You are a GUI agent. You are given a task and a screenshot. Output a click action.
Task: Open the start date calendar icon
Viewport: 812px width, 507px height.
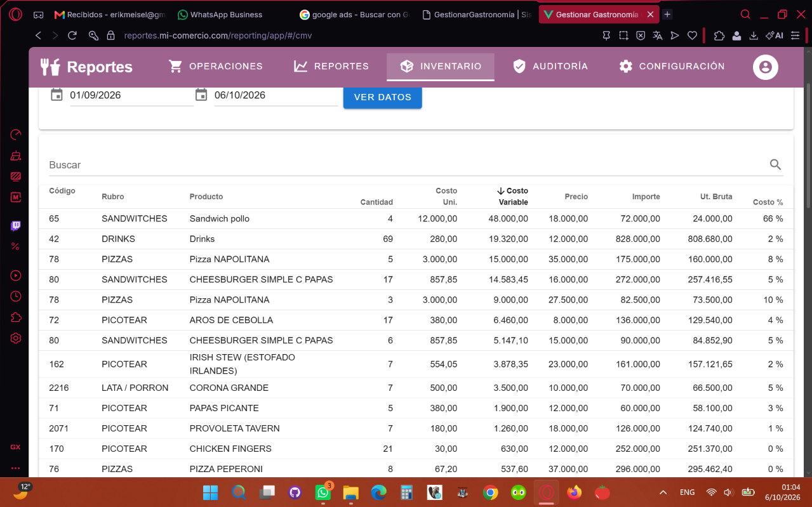pos(57,95)
